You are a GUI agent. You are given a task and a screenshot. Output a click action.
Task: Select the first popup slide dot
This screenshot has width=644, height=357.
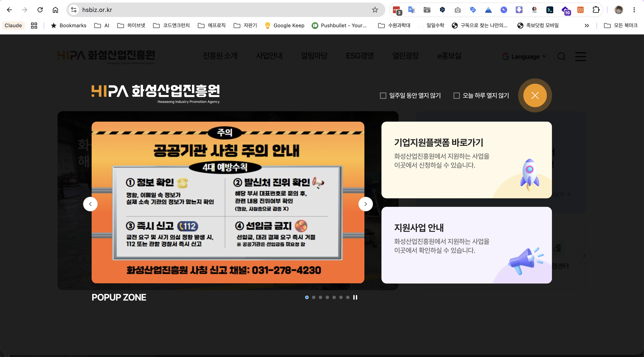307,297
